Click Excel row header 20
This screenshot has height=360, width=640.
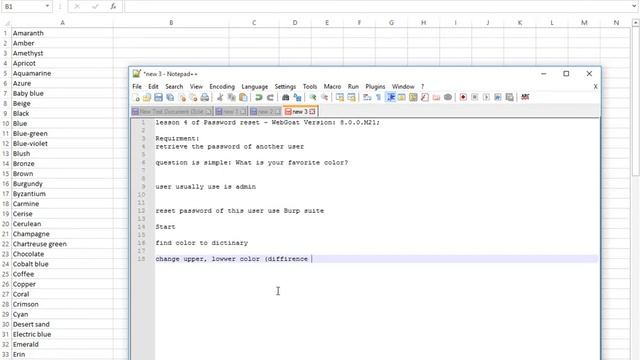click(6, 224)
